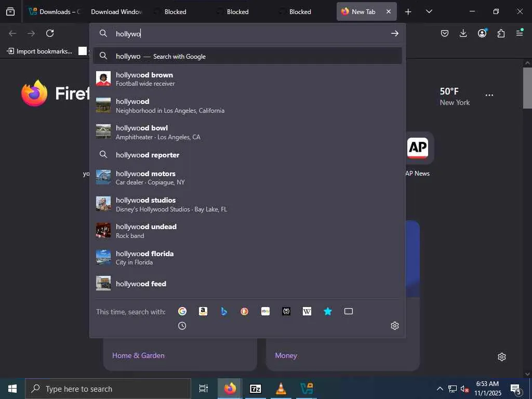Open VLC media player from the taskbar
This screenshot has width=532, height=399.
(x=281, y=389)
